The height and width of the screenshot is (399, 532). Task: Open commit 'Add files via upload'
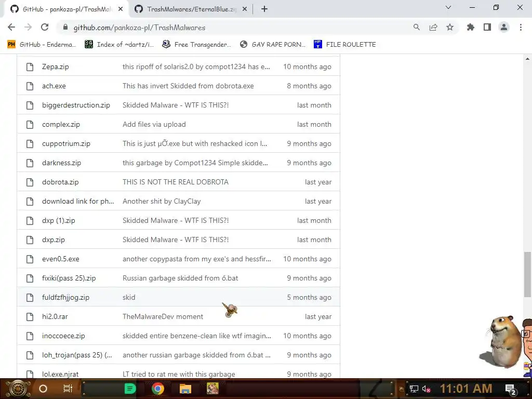point(154,124)
